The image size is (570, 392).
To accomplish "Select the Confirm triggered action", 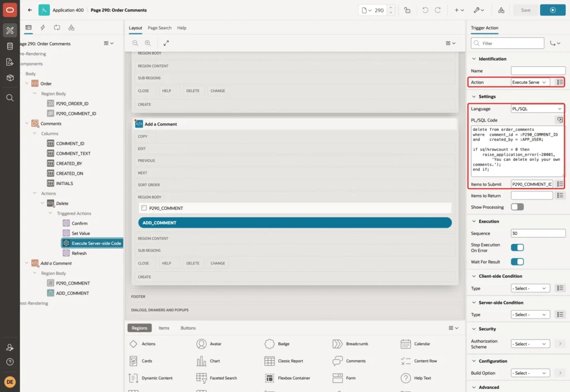I will pyautogui.click(x=79, y=223).
